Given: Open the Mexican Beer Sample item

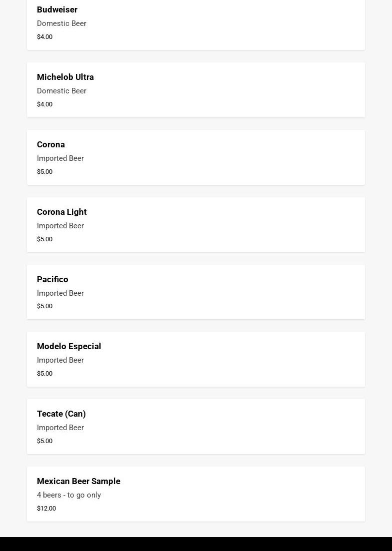Looking at the screenshot, I should (196, 494).
